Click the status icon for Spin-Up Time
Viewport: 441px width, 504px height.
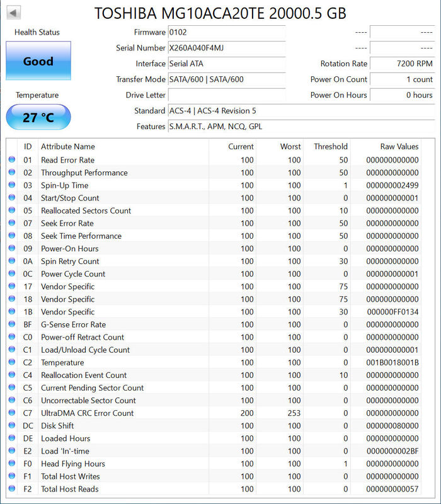click(12, 185)
